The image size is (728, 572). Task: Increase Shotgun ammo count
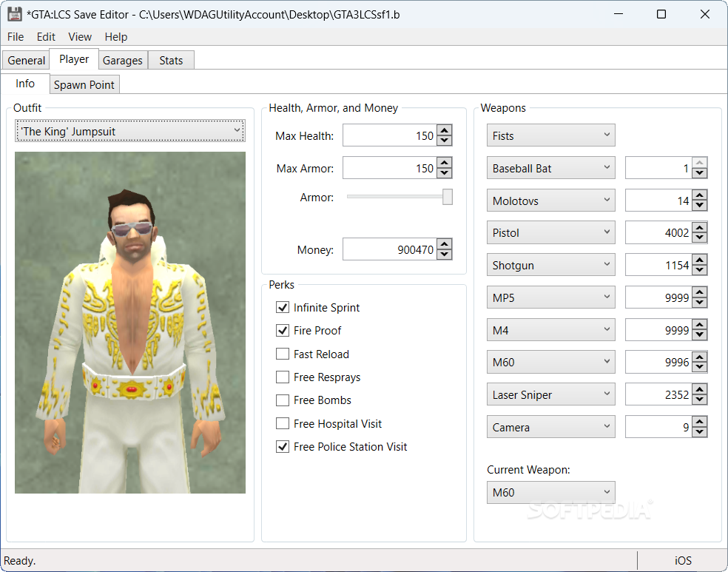pyautogui.click(x=700, y=260)
